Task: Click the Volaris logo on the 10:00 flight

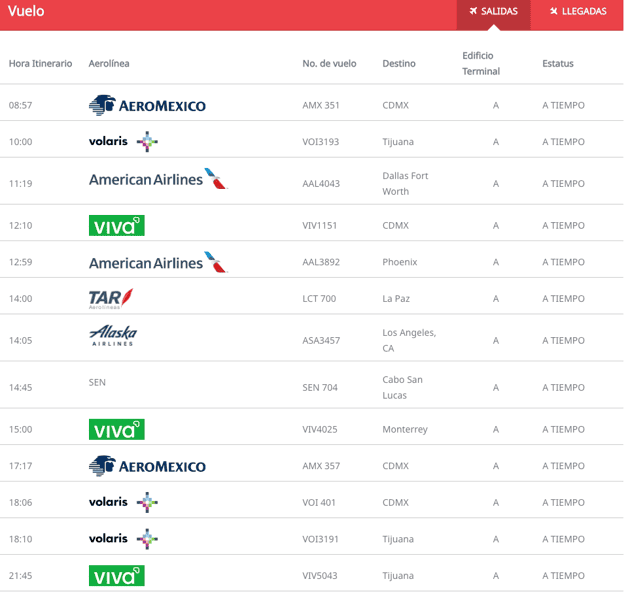Action: pos(123,142)
